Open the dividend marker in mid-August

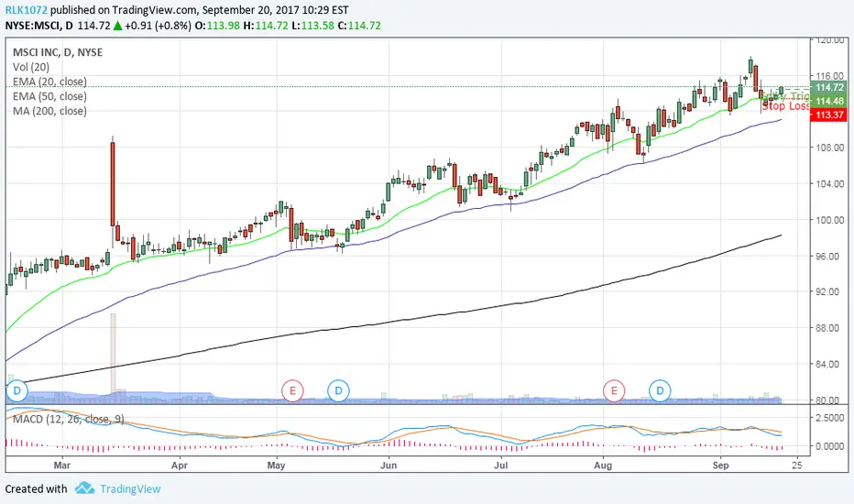pos(660,390)
